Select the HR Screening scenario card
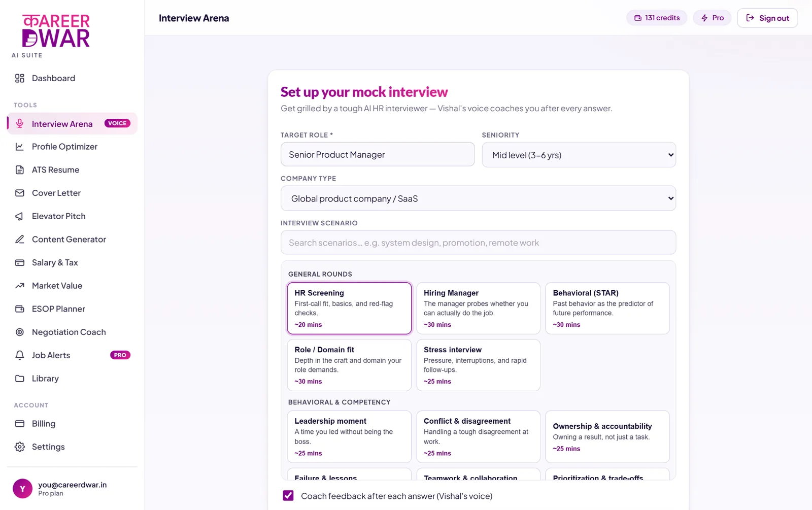 click(349, 309)
